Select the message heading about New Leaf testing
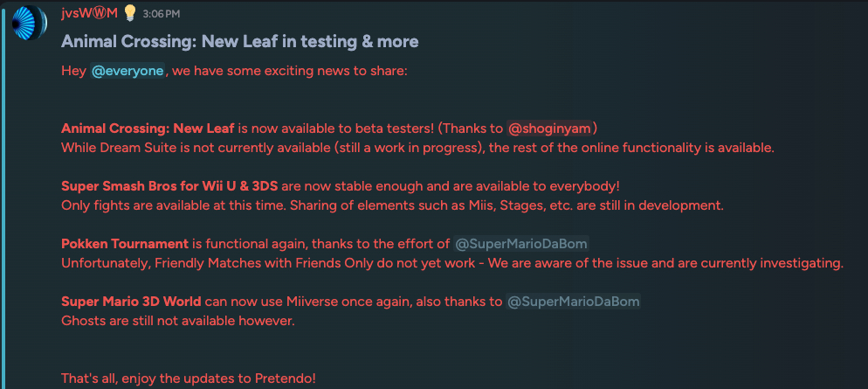Image resolution: width=868 pixels, height=389 pixels. (x=239, y=41)
